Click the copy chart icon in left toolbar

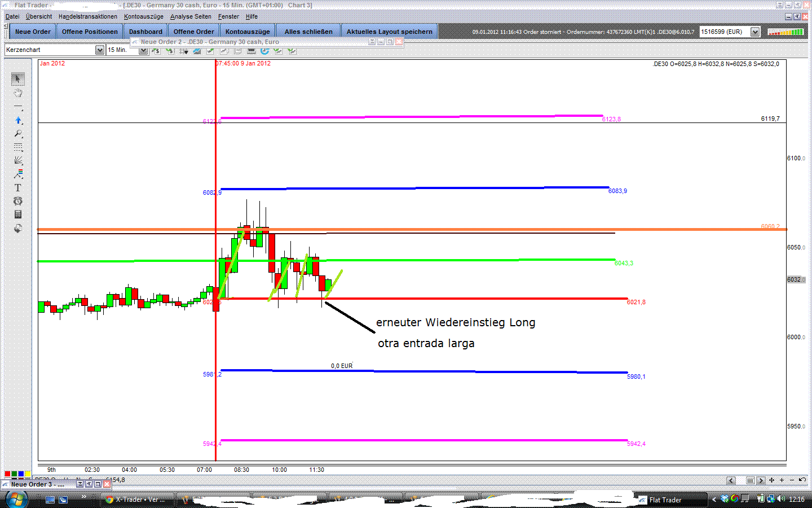tap(18, 228)
